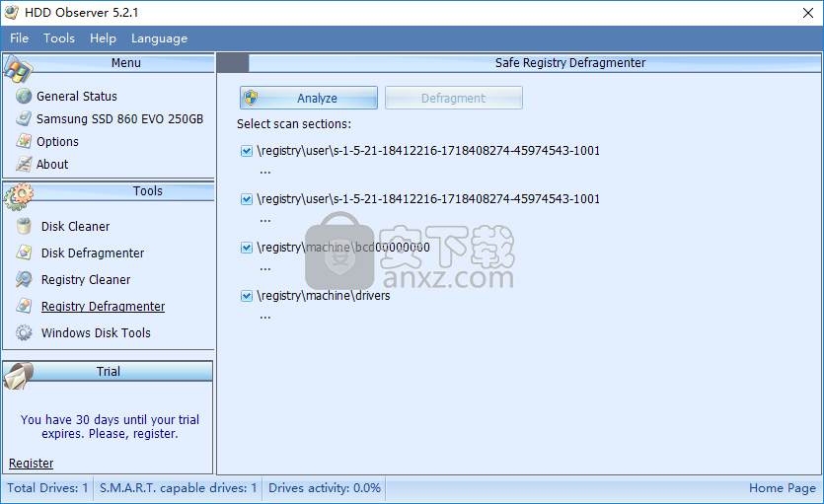Click the Disk Defragmenter icon
The image size is (824, 504).
(x=24, y=252)
